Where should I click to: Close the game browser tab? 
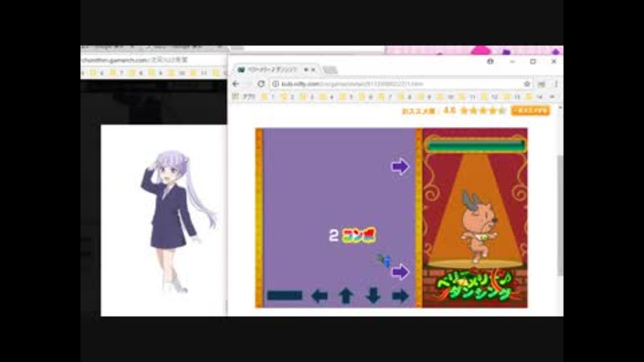pos(313,70)
